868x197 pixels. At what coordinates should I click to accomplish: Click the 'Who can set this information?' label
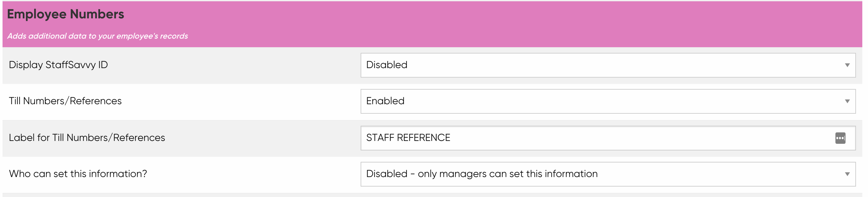point(78,174)
